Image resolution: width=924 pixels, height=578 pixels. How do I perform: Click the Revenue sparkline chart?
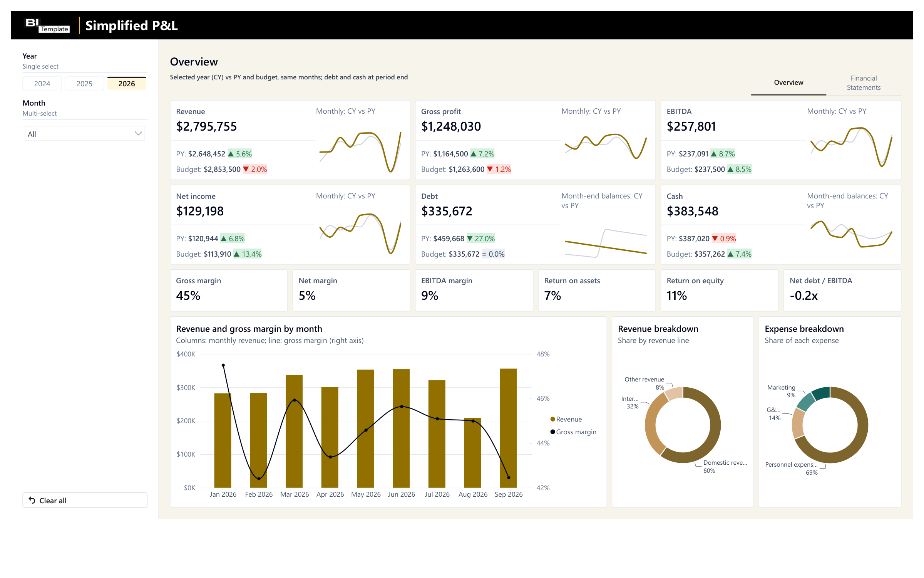[360, 152]
